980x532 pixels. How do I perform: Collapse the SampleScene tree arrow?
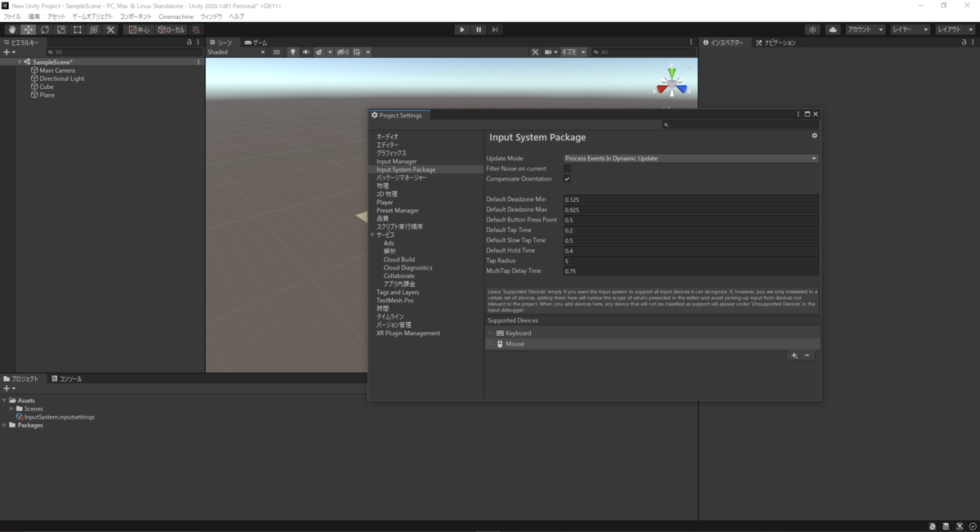click(20, 62)
